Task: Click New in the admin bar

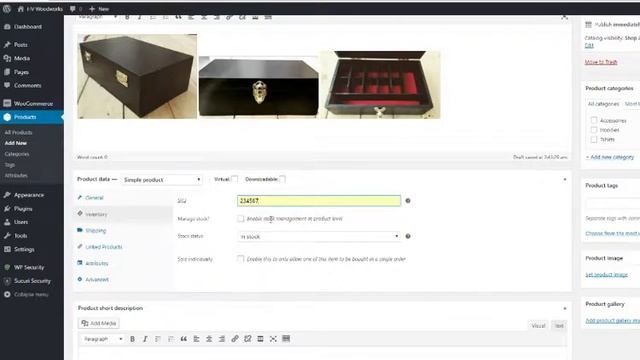Action: 99,9
